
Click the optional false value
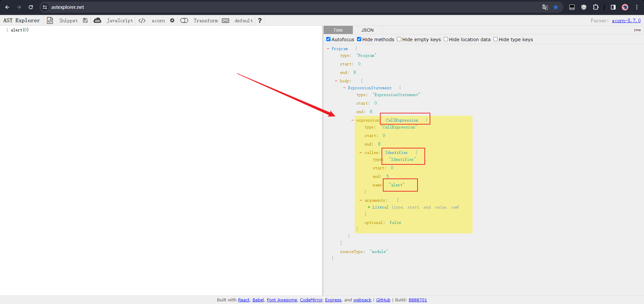click(395, 223)
